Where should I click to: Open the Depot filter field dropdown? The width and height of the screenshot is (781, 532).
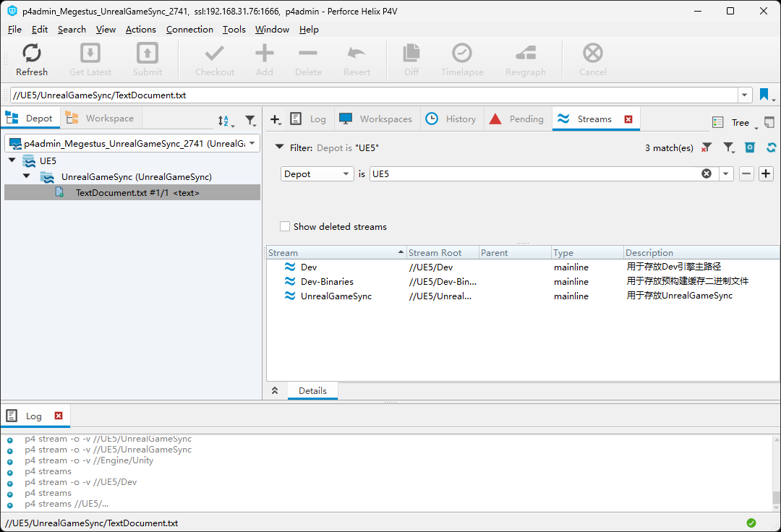[317, 173]
